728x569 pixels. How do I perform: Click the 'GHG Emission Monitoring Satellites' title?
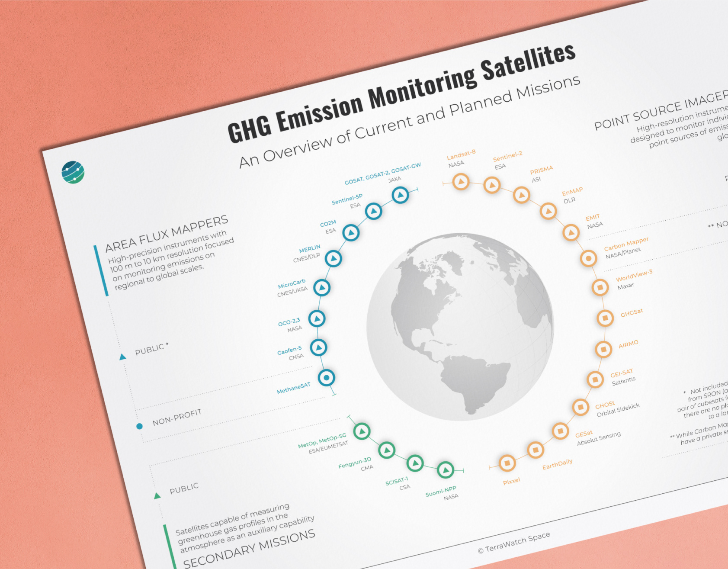[x=401, y=93]
